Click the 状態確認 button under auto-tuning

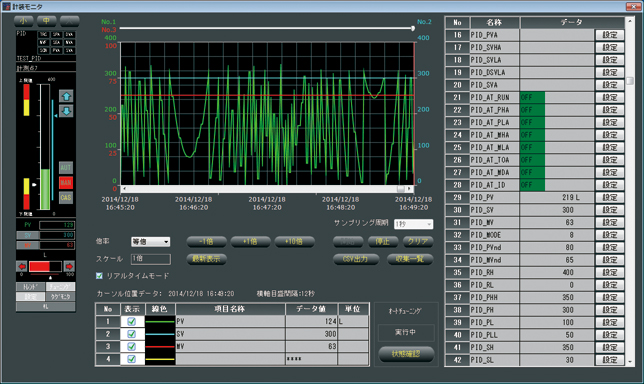406,354
